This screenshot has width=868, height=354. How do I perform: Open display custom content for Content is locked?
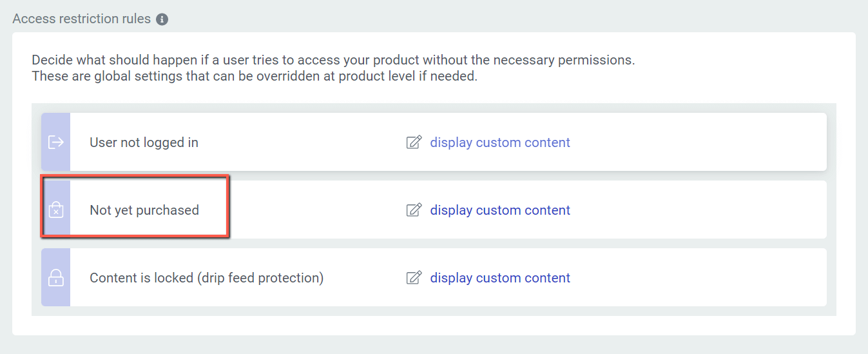[x=500, y=278]
